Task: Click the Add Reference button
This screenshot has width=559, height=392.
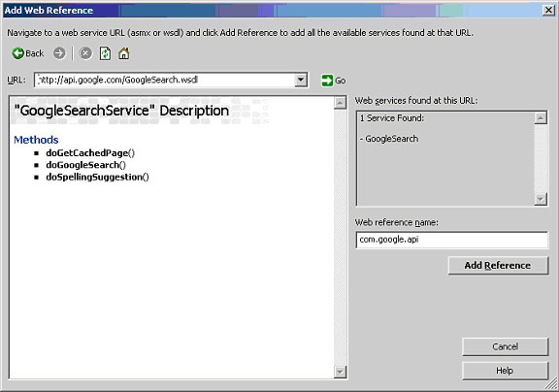Action: pyautogui.click(x=498, y=266)
